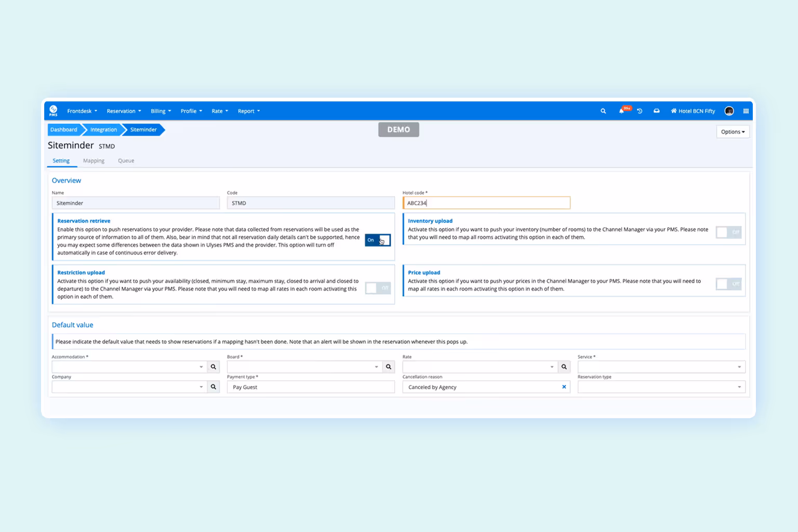Expand the Board dropdown
Screen dimensions: 798x532
tap(377, 367)
